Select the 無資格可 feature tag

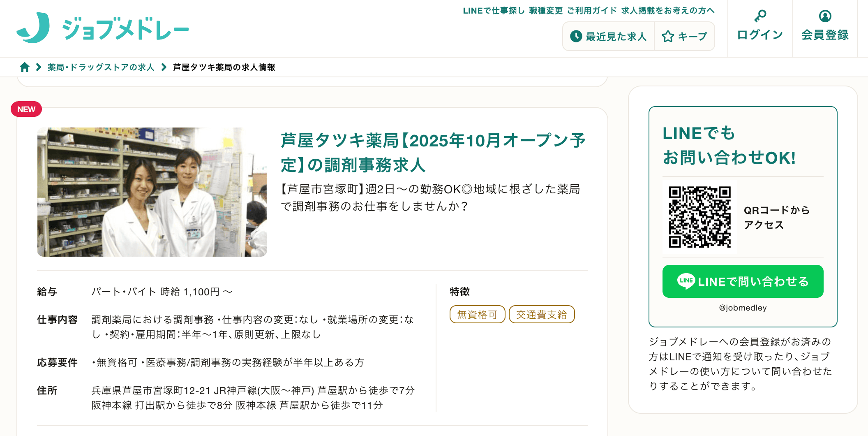point(477,315)
